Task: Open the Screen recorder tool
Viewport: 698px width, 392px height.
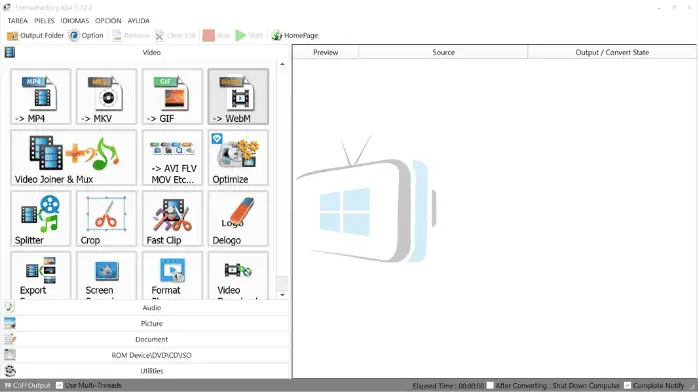Action: [x=106, y=275]
